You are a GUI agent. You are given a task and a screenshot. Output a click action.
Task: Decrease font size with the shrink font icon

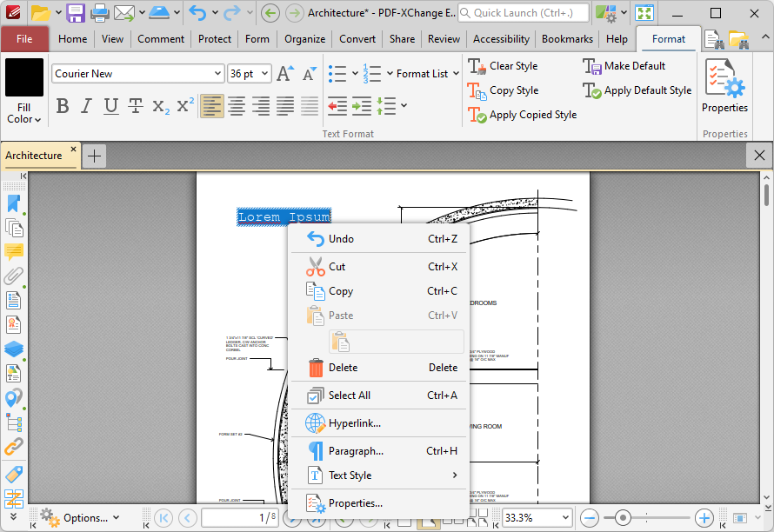pos(310,74)
